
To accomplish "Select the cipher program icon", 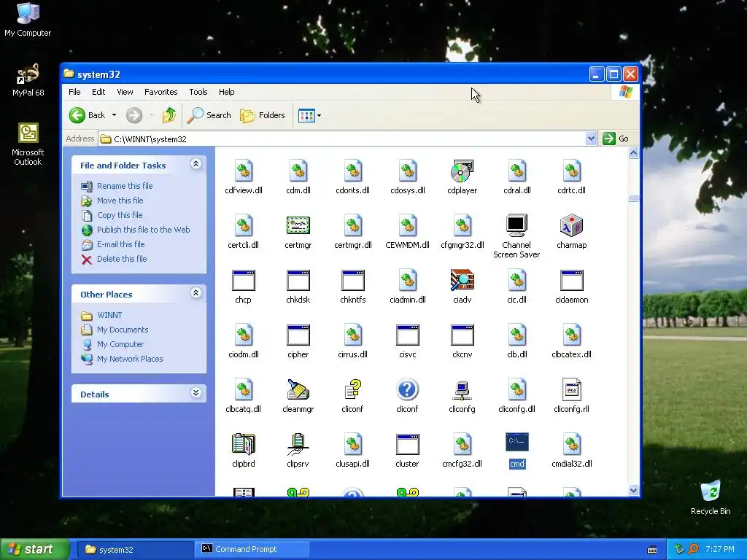I will (x=298, y=335).
